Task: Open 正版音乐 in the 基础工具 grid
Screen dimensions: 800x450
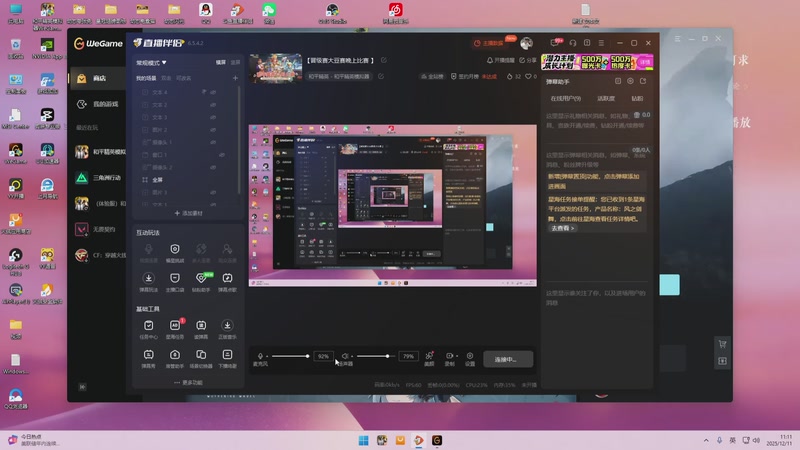Action: (228, 329)
